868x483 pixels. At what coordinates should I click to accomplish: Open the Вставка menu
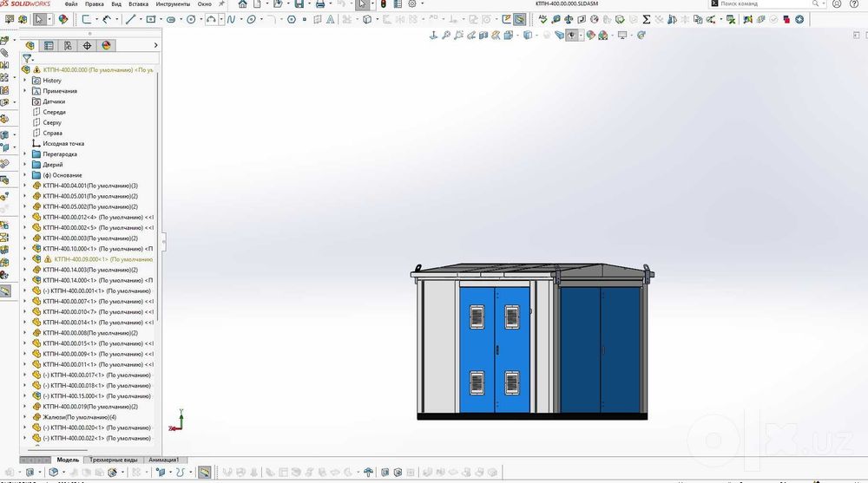(x=138, y=3)
